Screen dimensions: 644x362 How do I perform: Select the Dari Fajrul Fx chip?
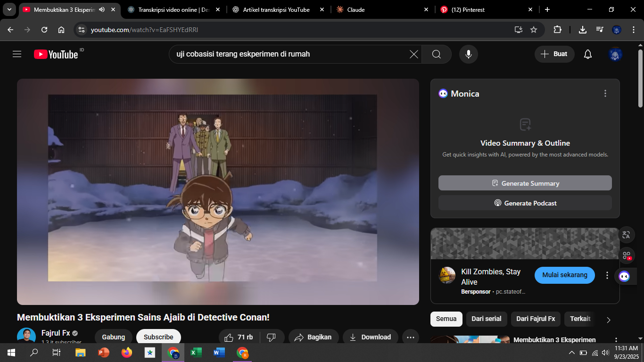pyautogui.click(x=536, y=319)
